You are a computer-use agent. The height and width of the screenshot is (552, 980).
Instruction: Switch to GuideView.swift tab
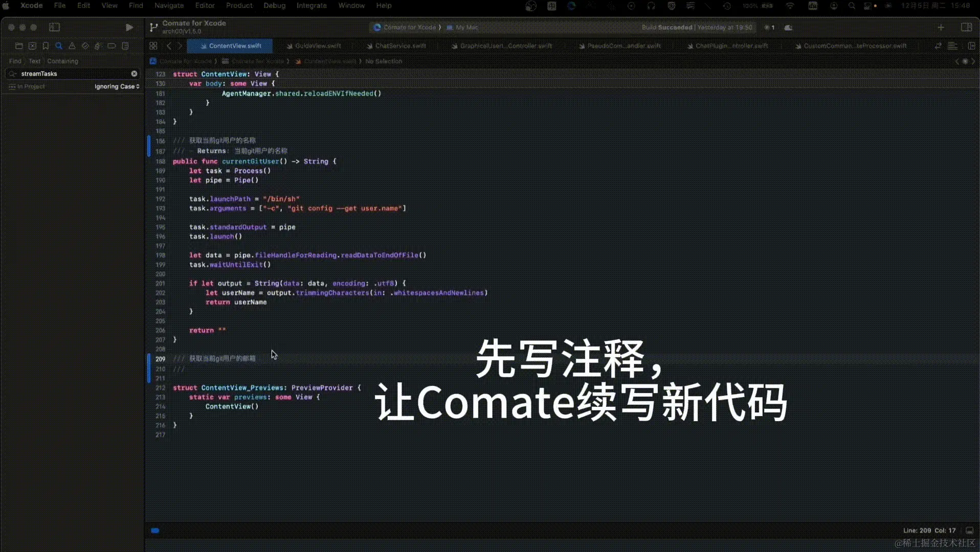pos(314,46)
